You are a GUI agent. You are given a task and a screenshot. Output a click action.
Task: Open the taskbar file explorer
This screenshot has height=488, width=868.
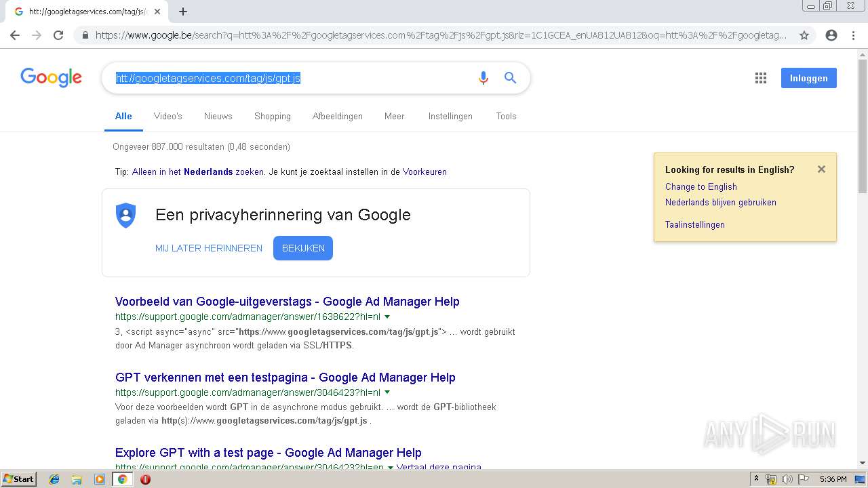[x=77, y=479]
